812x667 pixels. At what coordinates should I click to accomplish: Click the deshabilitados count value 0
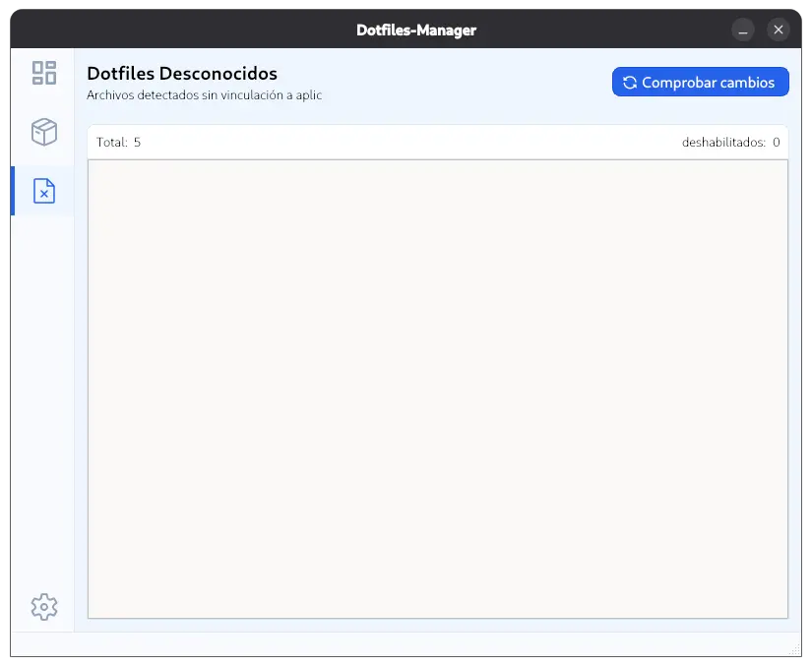coord(776,143)
